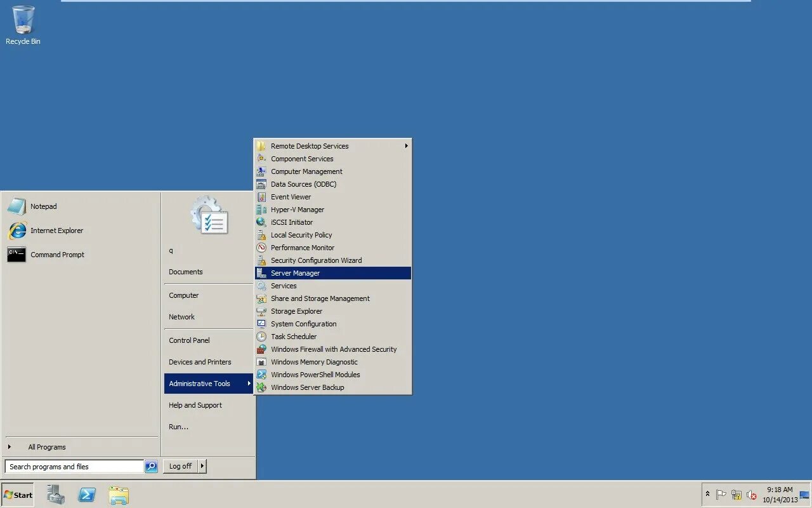Click the Show desktop button in tray corner

point(804,495)
